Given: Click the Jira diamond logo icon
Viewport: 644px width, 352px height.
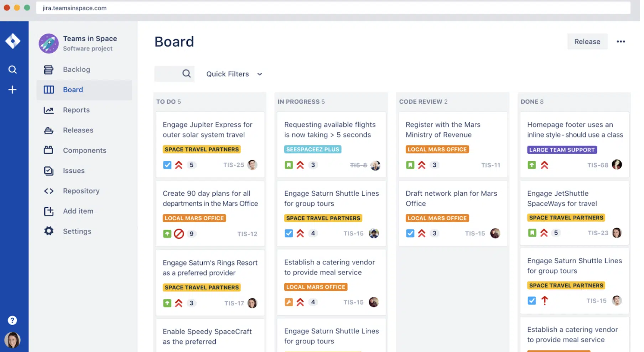Looking at the screenshot, I should point(13,41).
